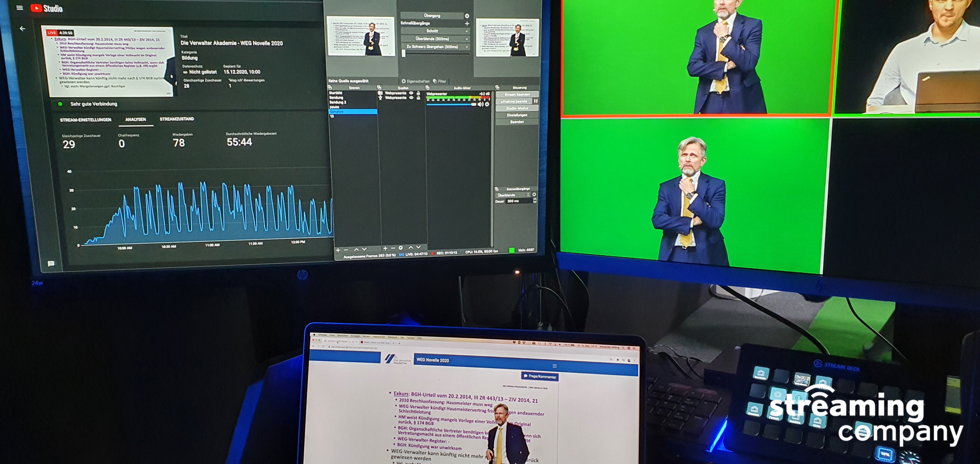The image size is (980, 464).
Task: Click the YouTube live stream preview thumbnail
Action: point(110,61)
